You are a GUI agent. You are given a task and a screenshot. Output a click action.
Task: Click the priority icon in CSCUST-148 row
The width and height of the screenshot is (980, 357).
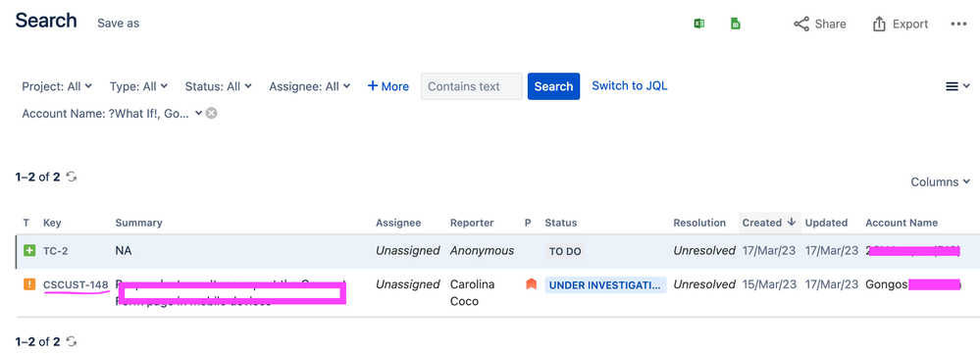coord(532,284)
